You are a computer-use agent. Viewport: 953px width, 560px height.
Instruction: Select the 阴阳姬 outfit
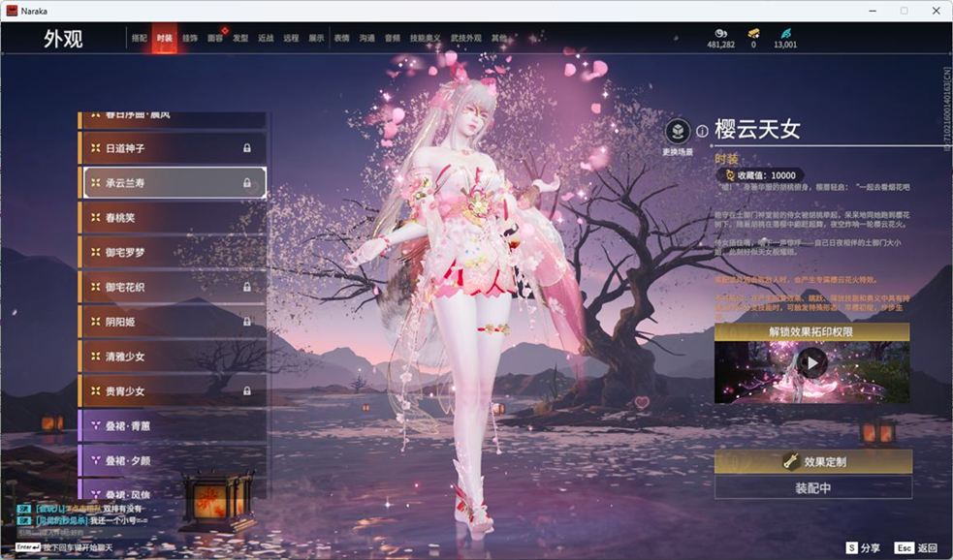point(174,322)
